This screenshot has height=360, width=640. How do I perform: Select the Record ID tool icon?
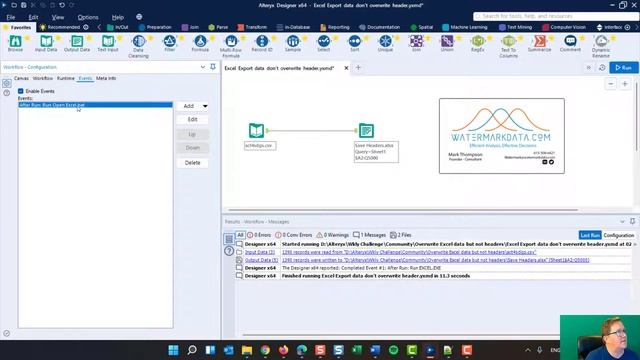262,41
